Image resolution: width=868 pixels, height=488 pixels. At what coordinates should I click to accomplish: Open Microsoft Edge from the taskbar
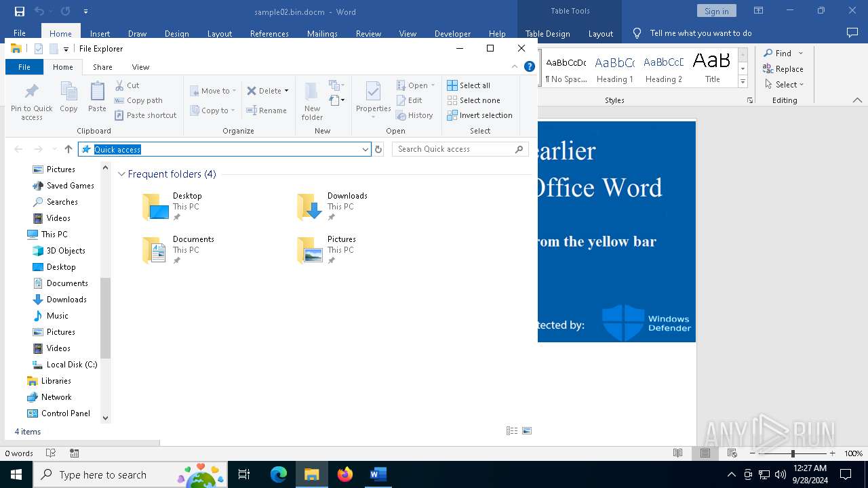pos(279,474)
